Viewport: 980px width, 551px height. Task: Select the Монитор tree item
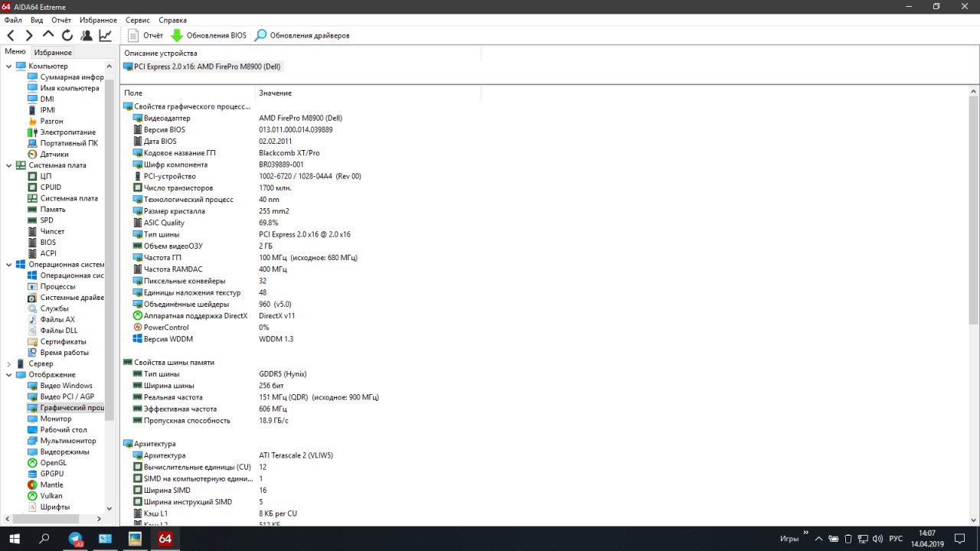pyautogui.click(x=50, y=419)
